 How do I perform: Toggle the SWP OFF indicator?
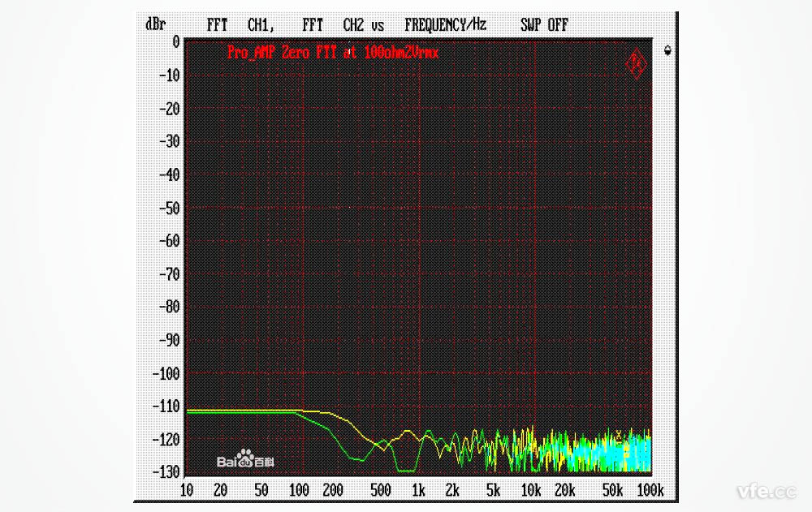[x=544, y=25]
